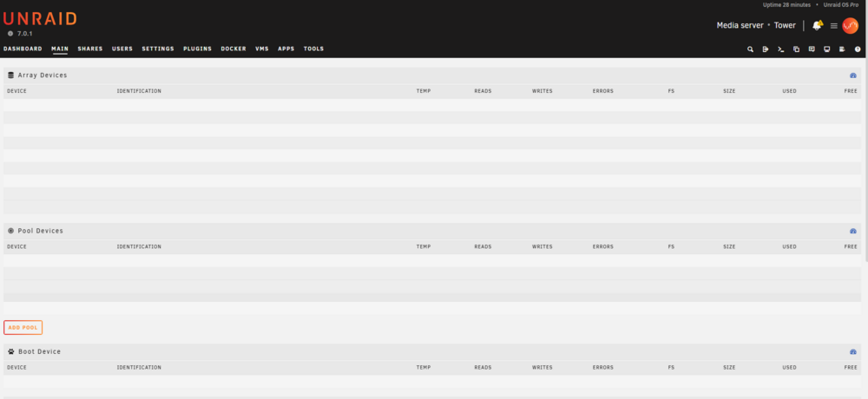Open the Docker tab
The image size is (868, 399).
point(233,49)
